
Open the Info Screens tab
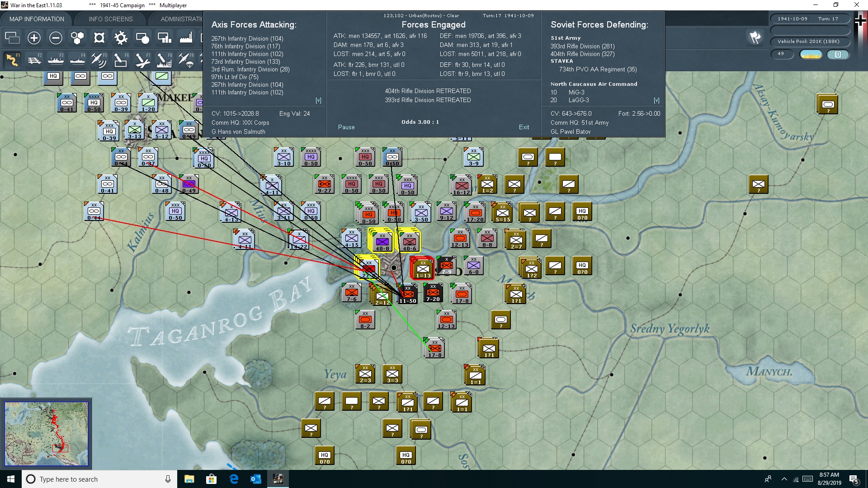click(x=111, y=19)
